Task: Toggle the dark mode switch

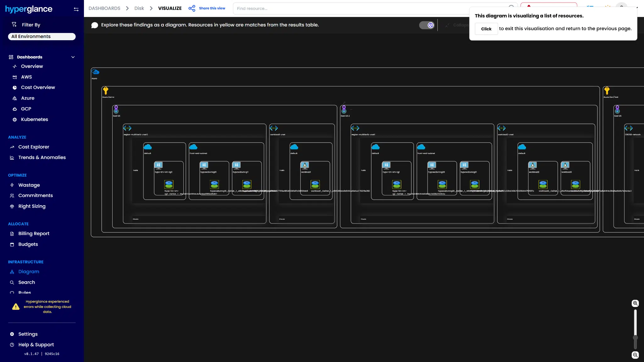Action: [x=427, y=25]
